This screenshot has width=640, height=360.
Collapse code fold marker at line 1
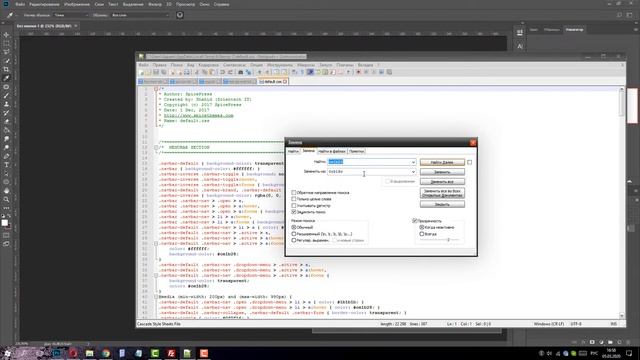coord(156,89)
